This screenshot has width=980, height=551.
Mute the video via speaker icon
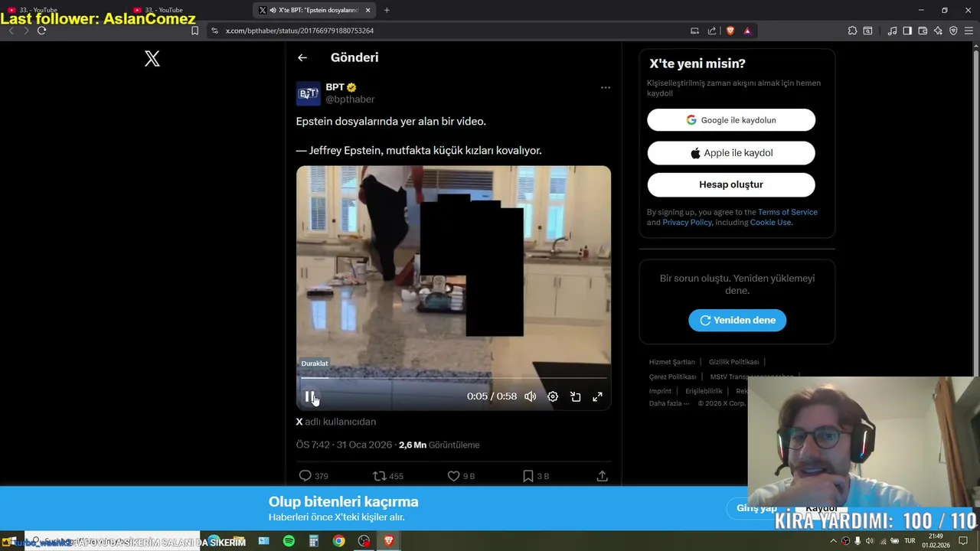[530, 396]
